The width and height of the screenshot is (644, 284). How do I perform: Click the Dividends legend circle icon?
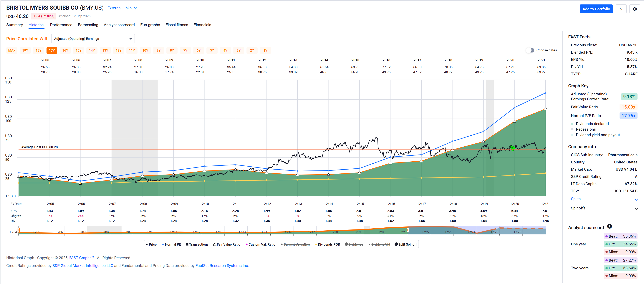(x=346, y=244)
